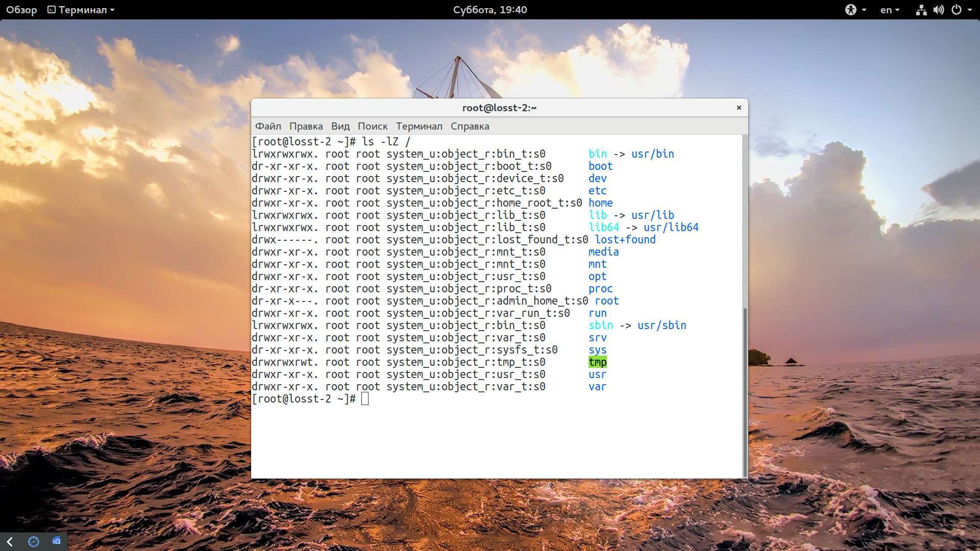Image resolution: width=980 pixels, height=551 pixels.
Task: Click the blue 'root' directory name after admin_home_t
Action: [x=607, y=301]
